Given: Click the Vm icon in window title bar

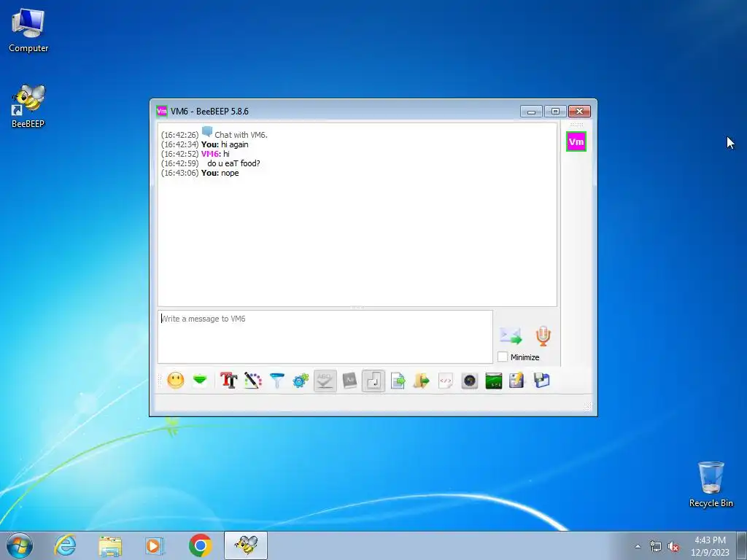Looking at the screenshot, I should coord(162,111).
